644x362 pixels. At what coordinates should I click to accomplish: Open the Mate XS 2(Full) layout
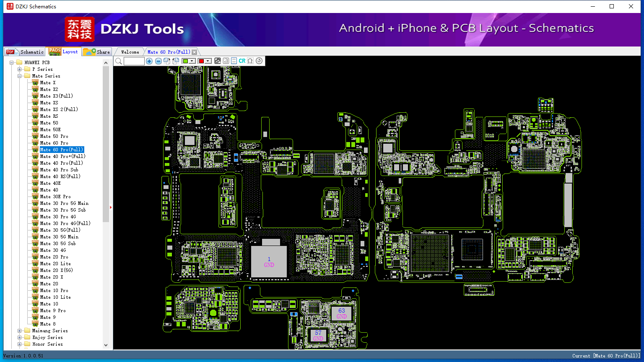59,109
